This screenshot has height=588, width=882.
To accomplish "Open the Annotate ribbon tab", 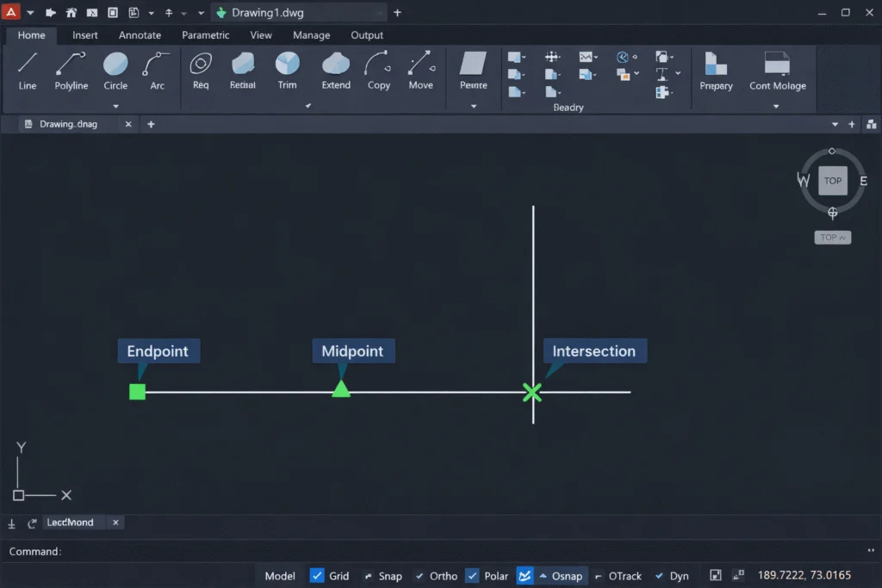I will pos(140,35).
